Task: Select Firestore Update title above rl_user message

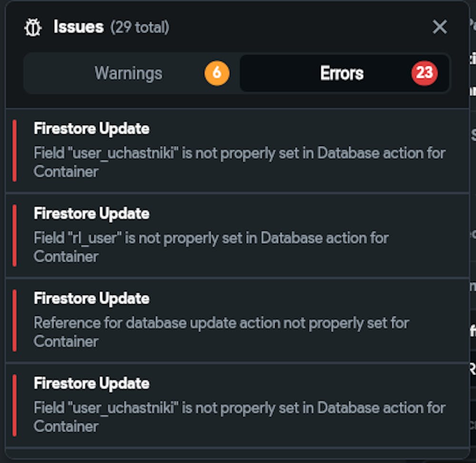Action: 92,213
